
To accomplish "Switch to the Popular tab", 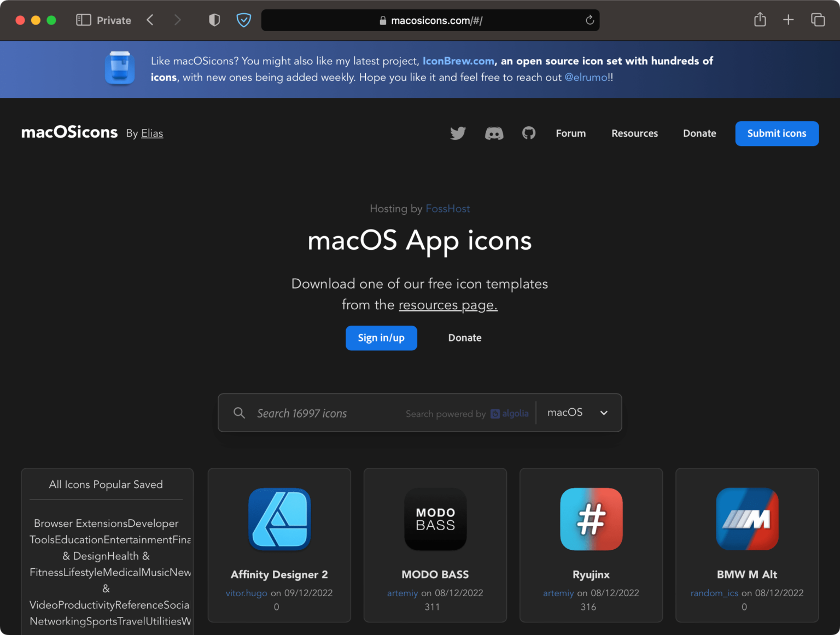I will pos(112,485).
